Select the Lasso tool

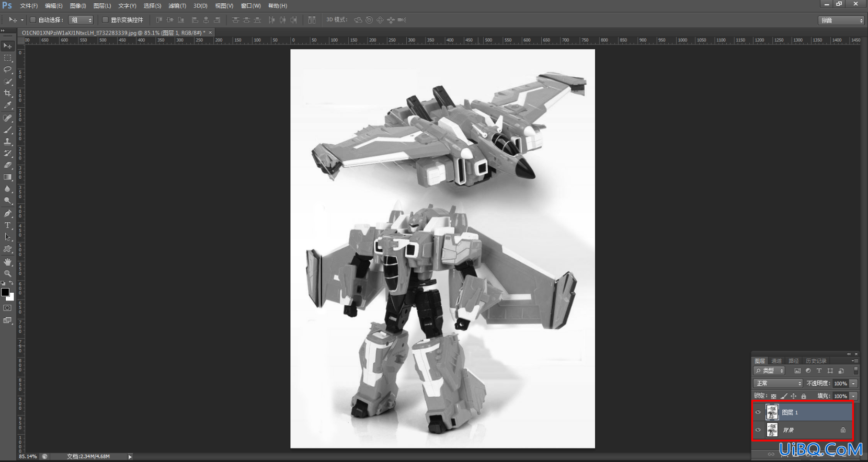coord(7,70)
